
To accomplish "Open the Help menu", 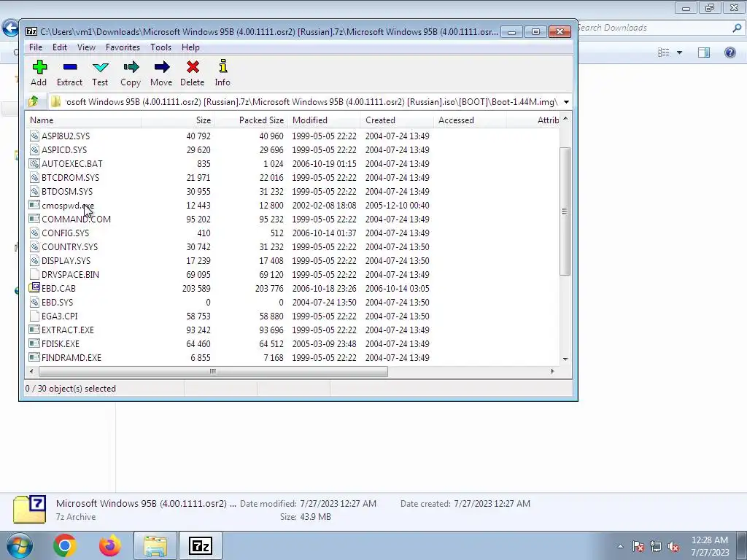I will 190,47.
